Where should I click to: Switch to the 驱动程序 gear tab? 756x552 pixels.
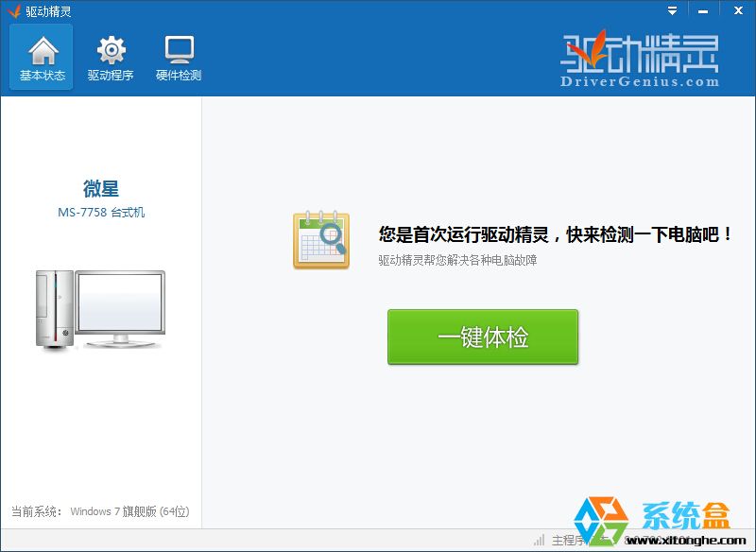click(111, 58)
